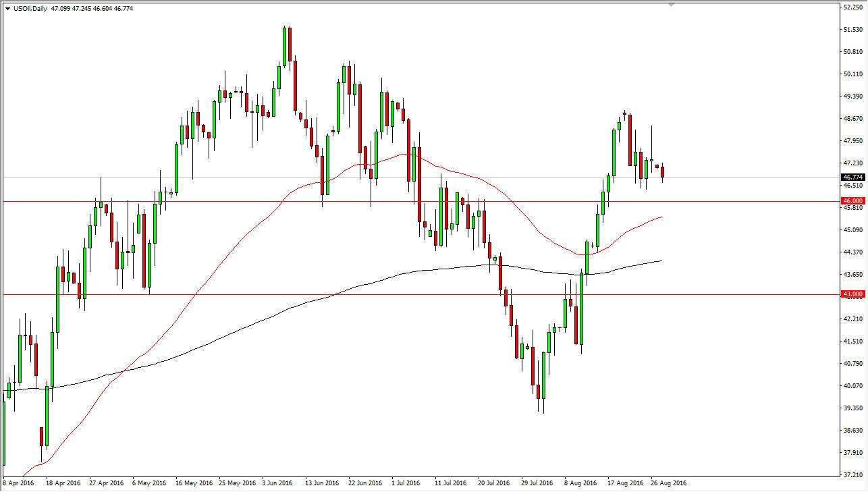Click the open price value 47.099
Viewport: 868px width, 492px height.
(x=61, y=9)
